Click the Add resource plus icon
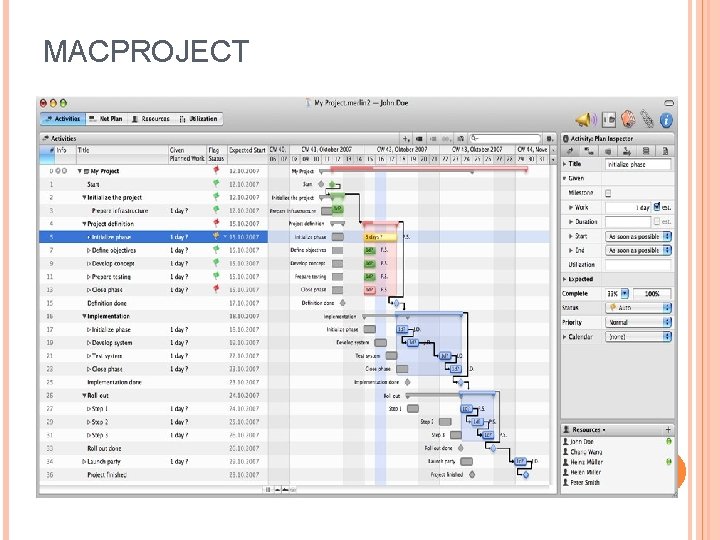 (x=668, y=430)
